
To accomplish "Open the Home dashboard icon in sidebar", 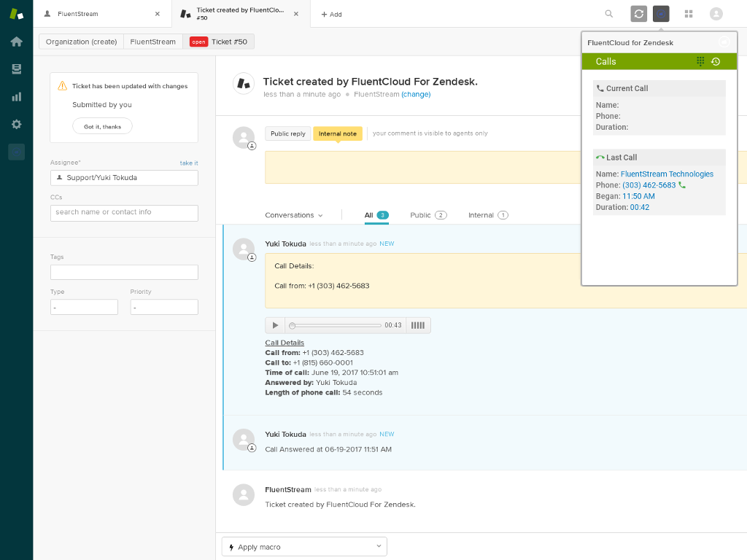I will tap(16, 42).
